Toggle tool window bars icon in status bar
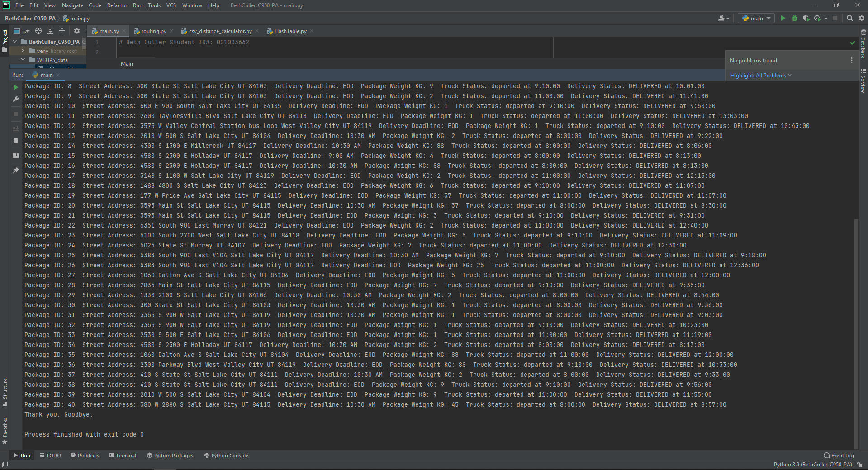868x470 pixels. tap(5, 465)
